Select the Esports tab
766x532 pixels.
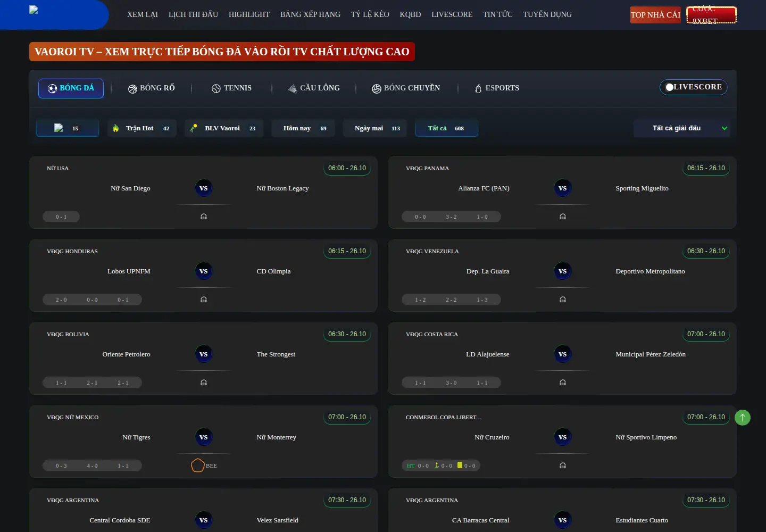coord(497,88)
